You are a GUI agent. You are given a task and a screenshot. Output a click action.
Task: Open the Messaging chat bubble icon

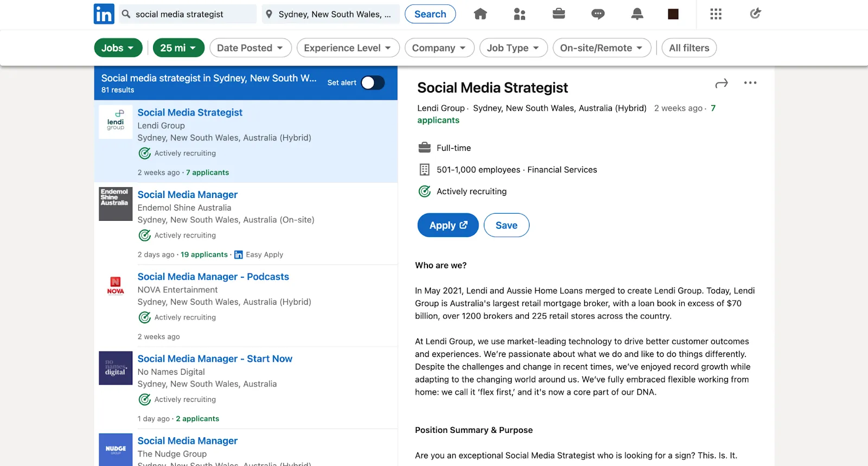[598, 14]
